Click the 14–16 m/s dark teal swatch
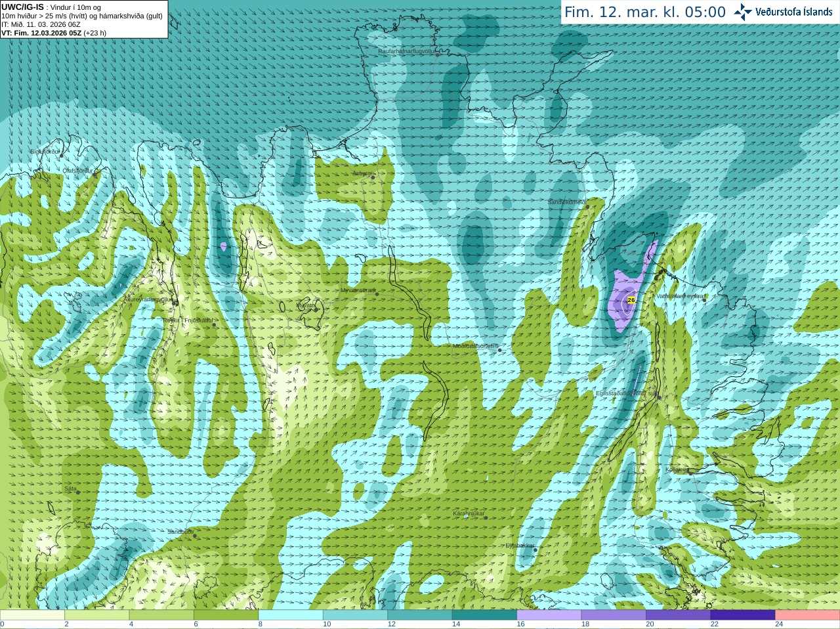This screenshot has width=840, height=629. pos(484,615)
